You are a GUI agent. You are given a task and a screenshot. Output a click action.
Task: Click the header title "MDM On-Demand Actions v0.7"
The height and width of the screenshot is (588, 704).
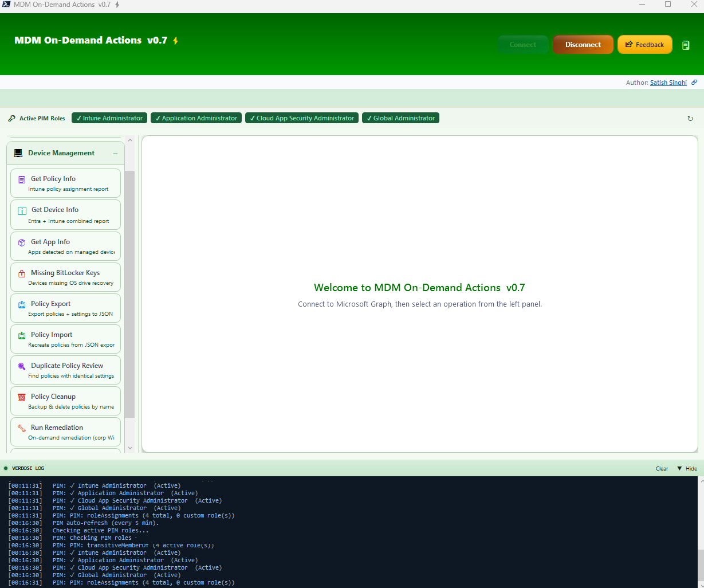[91, 41]
